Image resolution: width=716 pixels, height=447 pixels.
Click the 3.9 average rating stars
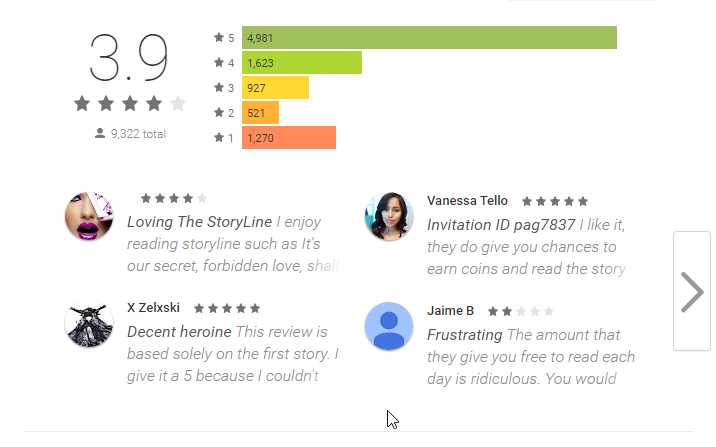(x=130, y=103)
